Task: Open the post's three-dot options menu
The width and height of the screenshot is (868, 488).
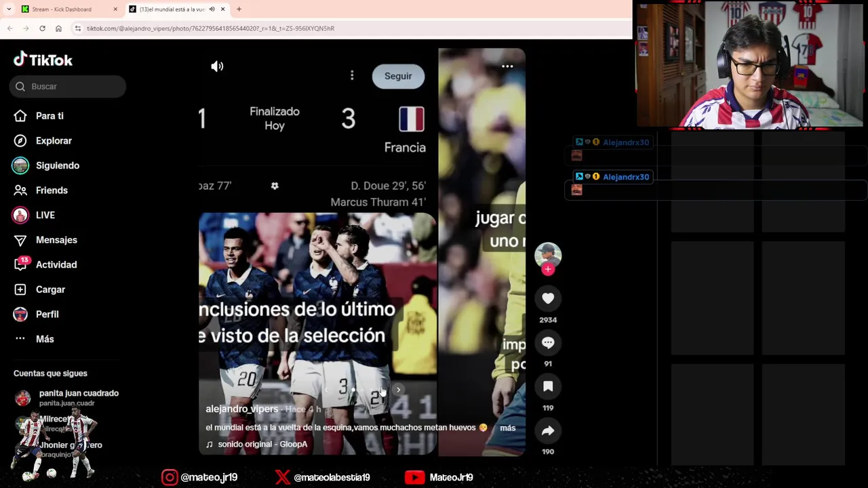Action: pyautogui.click(x=352, y=76)
